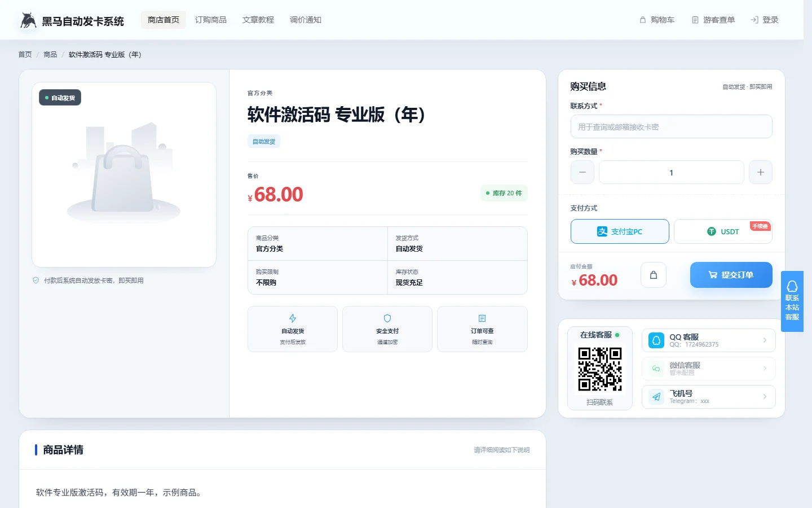
Task: Open the shopping cart 购物车 link
Action: (657, 20)
